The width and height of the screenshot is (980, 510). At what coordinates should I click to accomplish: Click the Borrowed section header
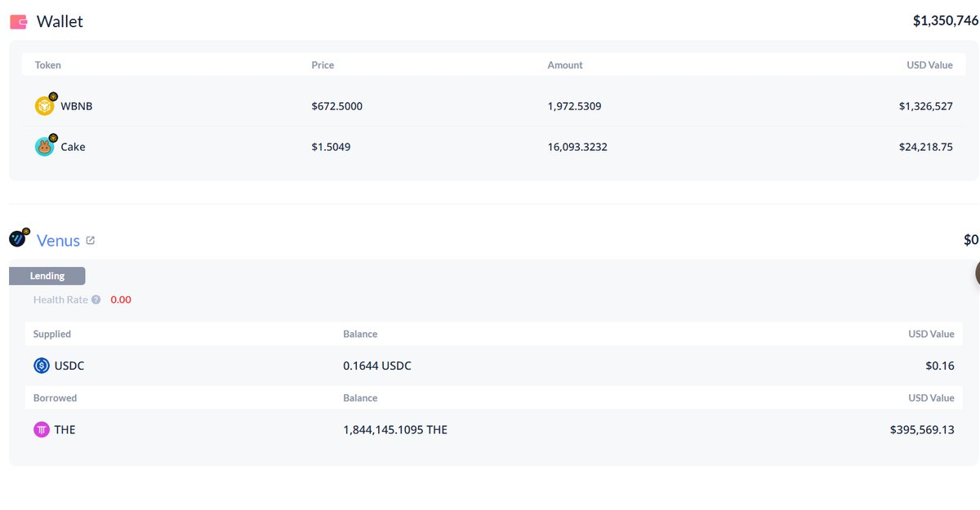coord(55,398)
